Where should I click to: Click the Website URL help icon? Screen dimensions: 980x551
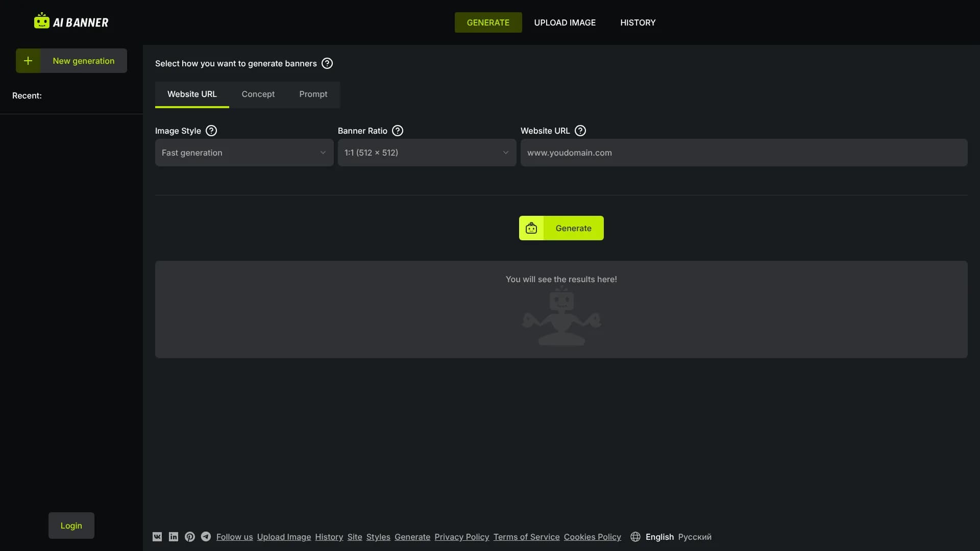click(580, 131)
